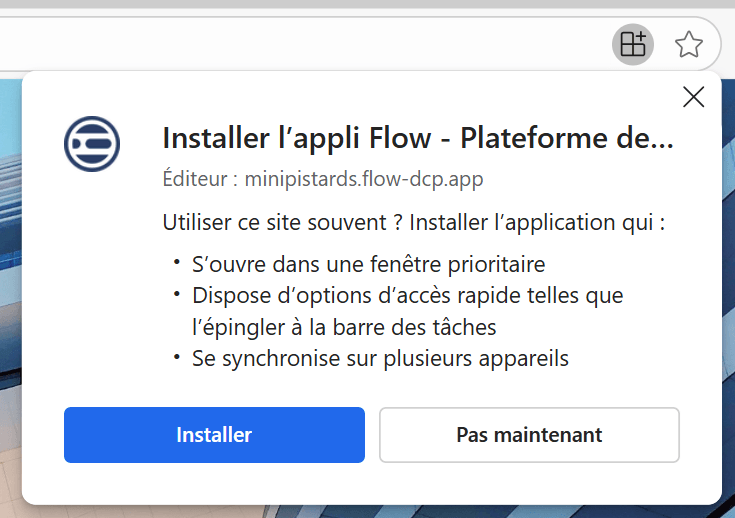Close the install app popup
The height and width of the screenshot is (518, 735).
click(x=693, y=97)
